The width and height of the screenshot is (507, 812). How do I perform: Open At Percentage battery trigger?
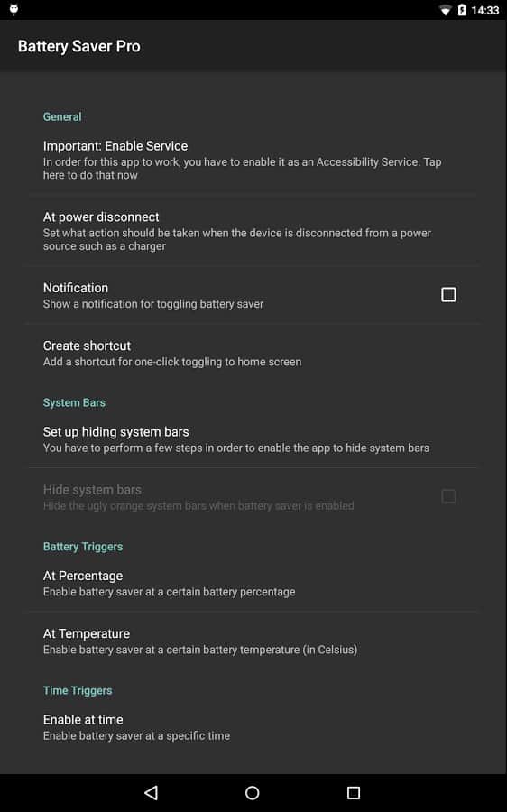[x=253, y=583]
